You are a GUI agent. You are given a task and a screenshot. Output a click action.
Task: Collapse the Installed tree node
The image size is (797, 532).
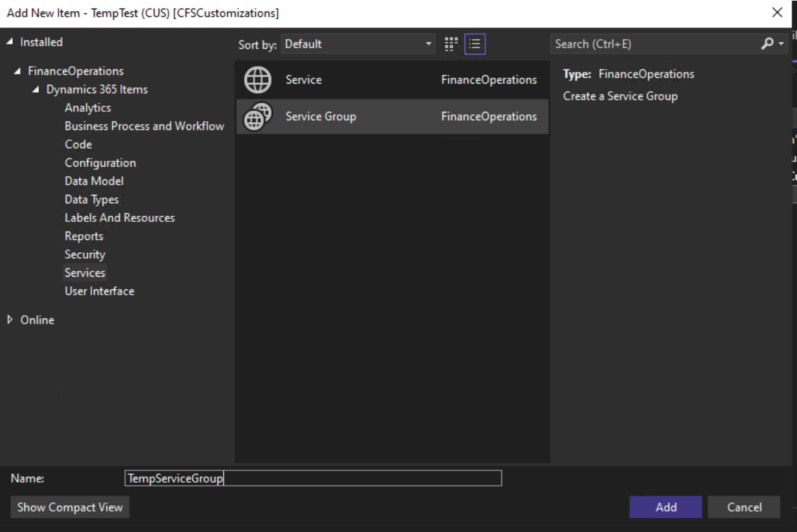[10, 42]
